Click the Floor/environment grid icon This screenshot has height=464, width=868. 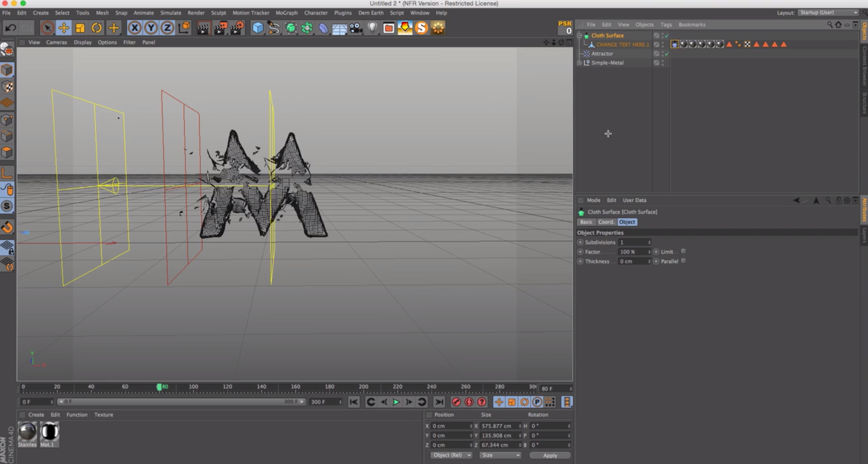pyautogui.click(x=339, y=28)
